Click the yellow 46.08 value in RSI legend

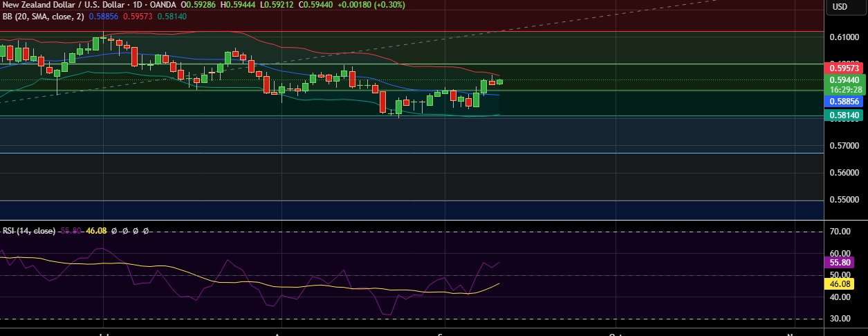point(96,231)
